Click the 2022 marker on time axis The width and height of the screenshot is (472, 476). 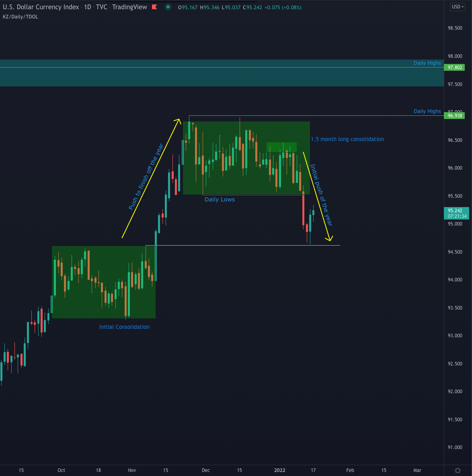point(280,470)
